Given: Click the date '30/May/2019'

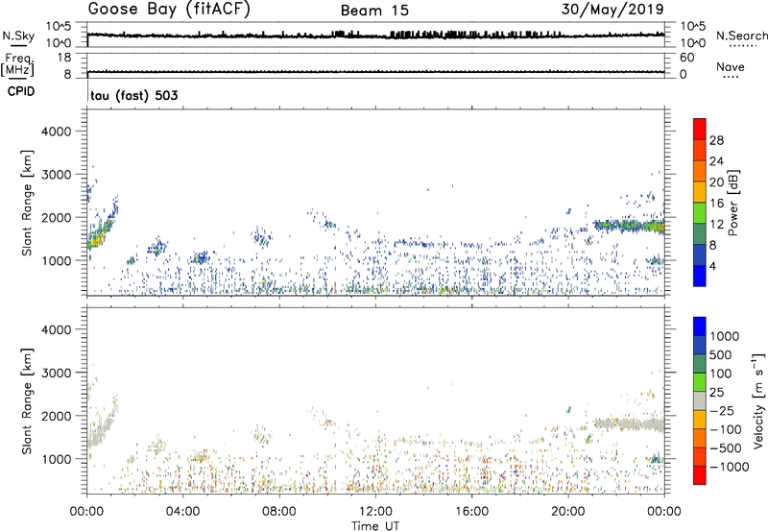Looking at the screenshot, I should (612, 10).
